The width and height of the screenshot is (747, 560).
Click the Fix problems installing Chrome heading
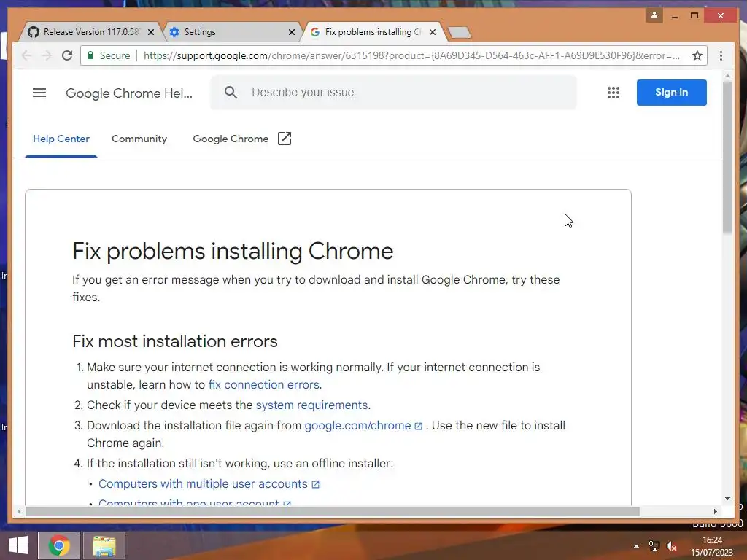[x=233, y=252]
